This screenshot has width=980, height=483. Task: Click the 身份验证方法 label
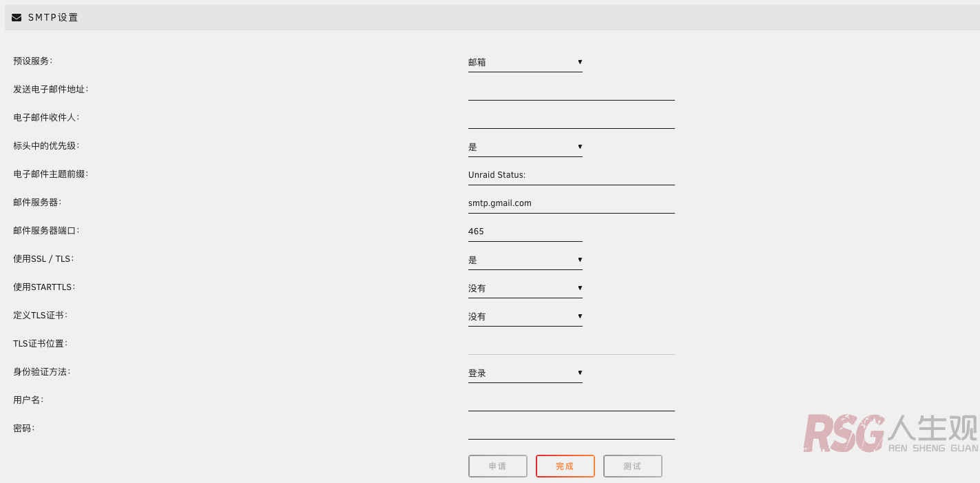click(41, 371)
